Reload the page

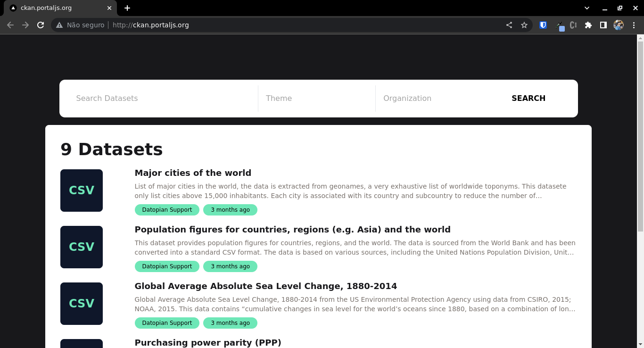[41, 25]
